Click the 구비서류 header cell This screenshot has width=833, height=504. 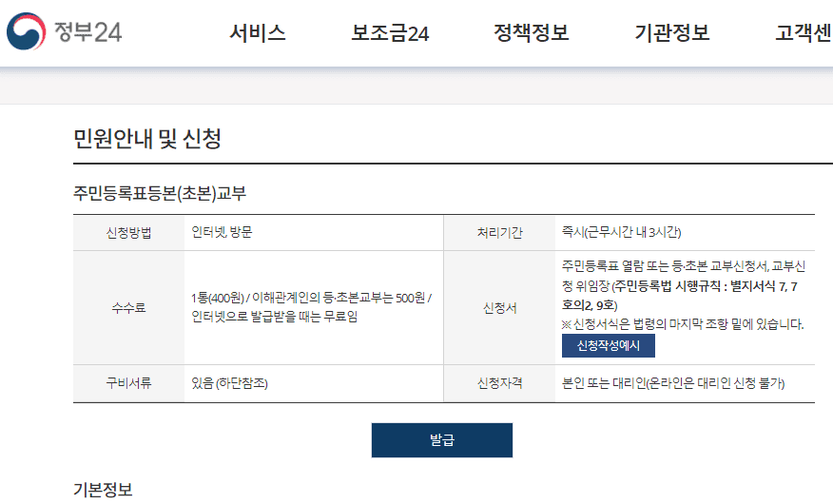pos(128,384)
